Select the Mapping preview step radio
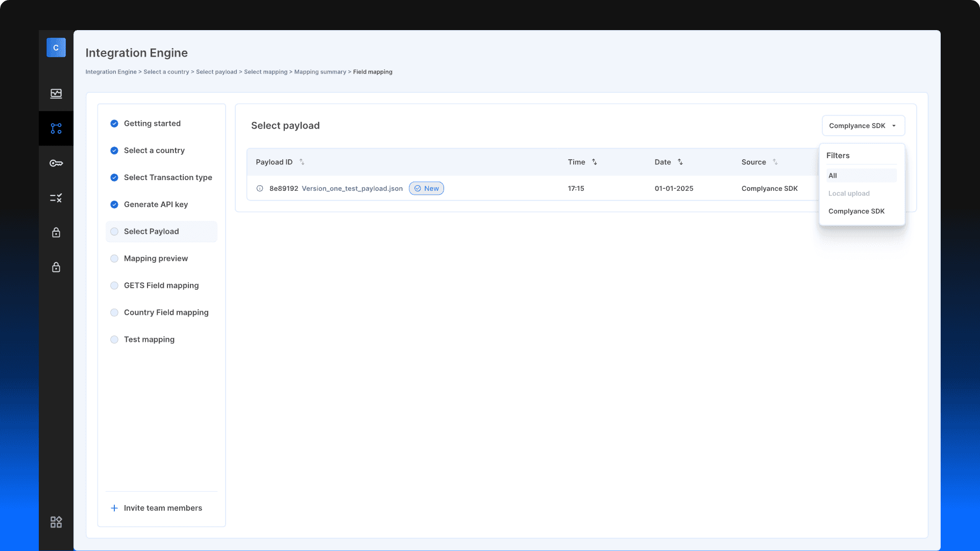Viewport: 980px width, 551px height. click(x=114, y=259)
